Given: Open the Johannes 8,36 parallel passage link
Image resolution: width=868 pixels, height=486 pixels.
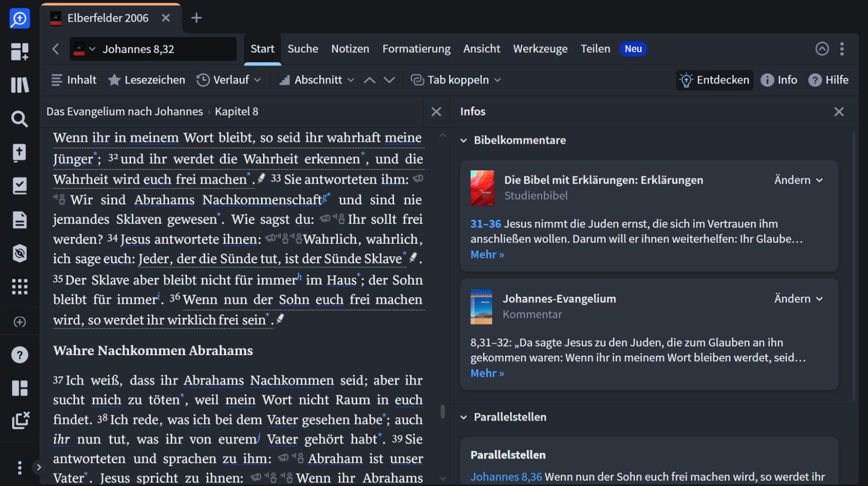Looking at the screenshot, I should tap(506, 477).
